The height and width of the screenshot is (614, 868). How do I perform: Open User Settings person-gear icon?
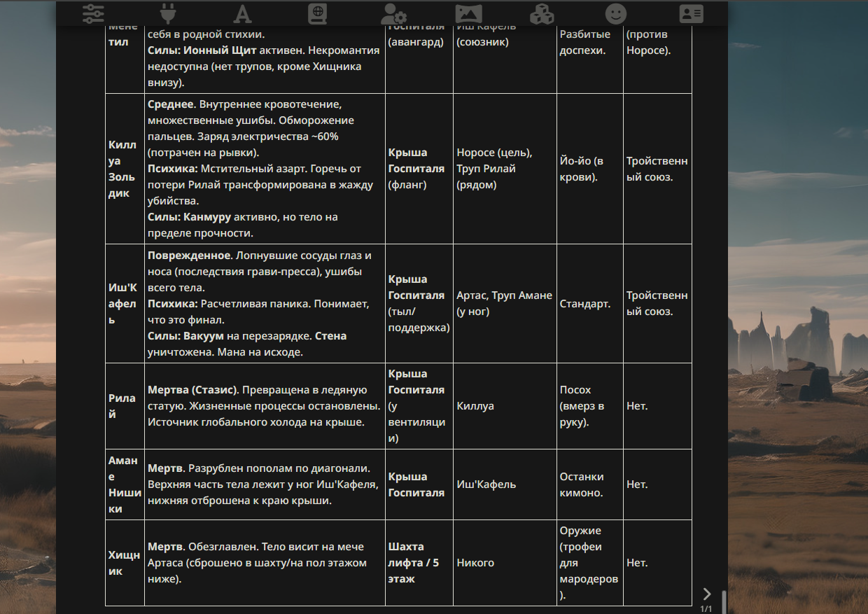(x=393, y=13)
